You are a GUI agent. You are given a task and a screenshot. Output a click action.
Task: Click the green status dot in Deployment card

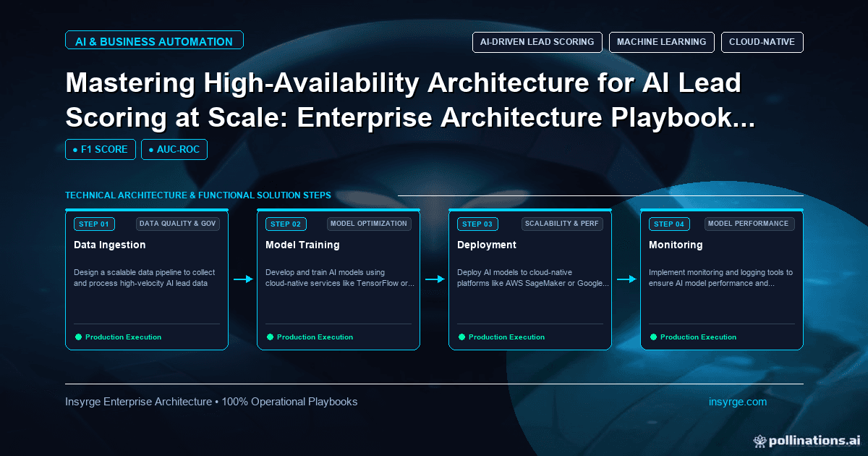point(461,337)
